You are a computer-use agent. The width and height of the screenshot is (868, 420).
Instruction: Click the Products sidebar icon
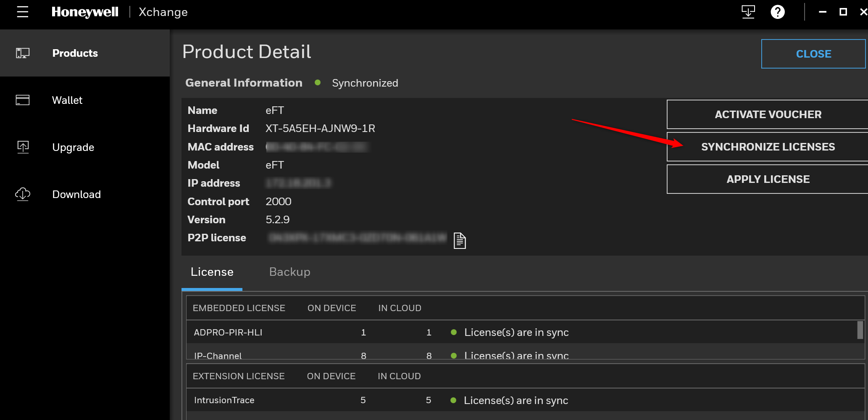coord(23,53)
